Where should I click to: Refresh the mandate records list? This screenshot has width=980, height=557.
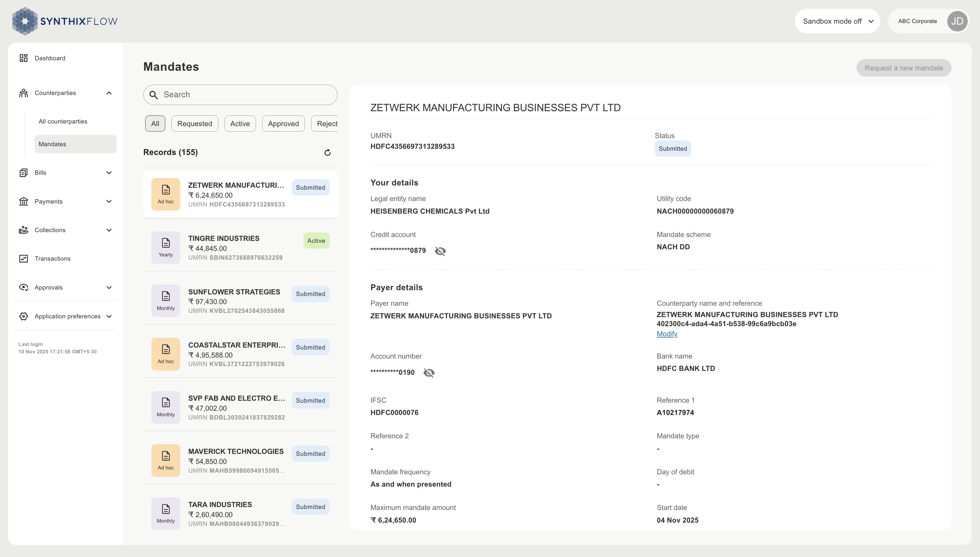coord(328,153)
